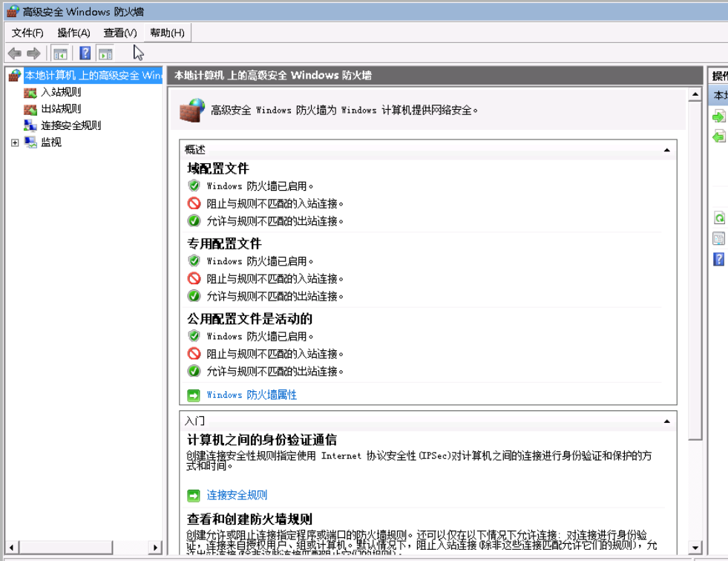Viewport: 728px width, 561px height.
Task: Click the 公用配置文件是活动的 heading text
Action: [x=250, y=319]
